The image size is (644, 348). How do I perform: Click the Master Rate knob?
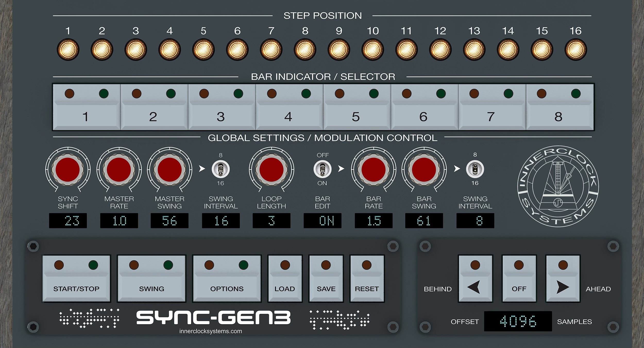[119, 170]
